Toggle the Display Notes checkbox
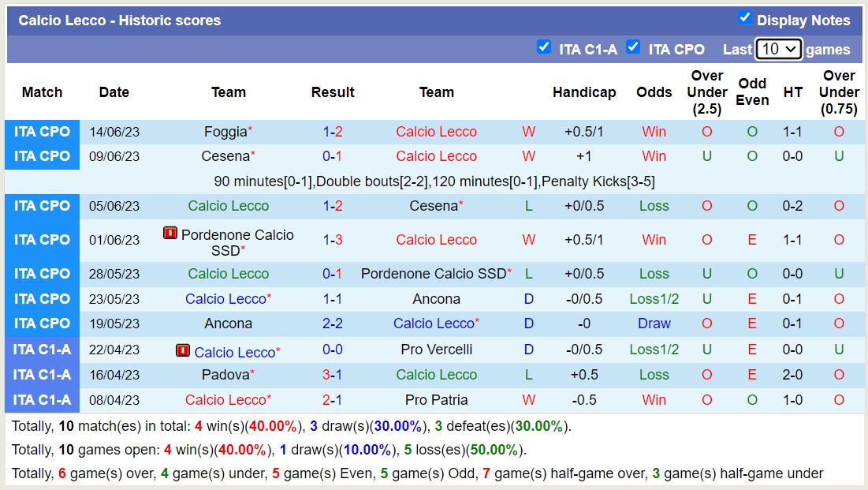Screen dimensions: 868x490 pyautogui.click(x=744, y=18)
